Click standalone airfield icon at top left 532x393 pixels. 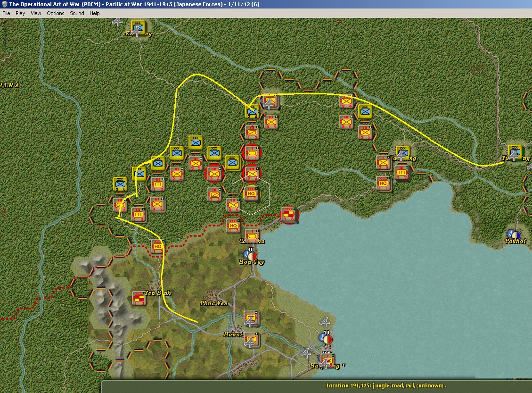click(x=117, y=22)
